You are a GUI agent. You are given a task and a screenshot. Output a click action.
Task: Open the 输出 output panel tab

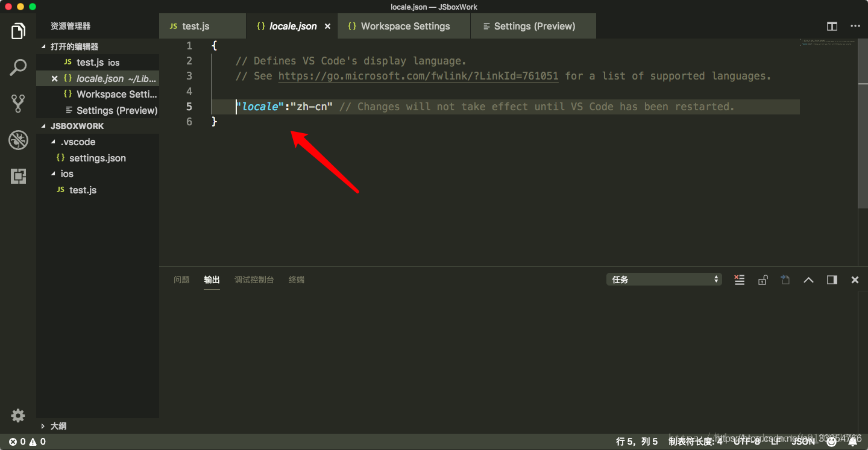[212, 280]
